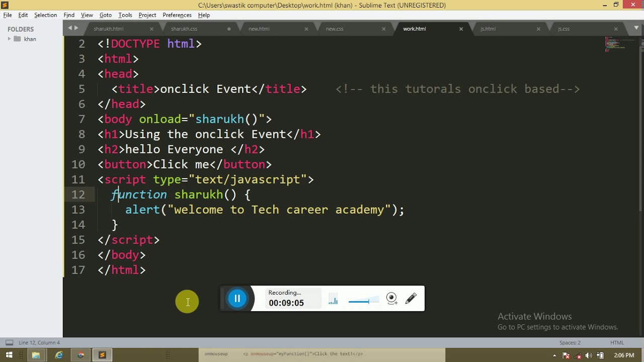The image size is (644, 362).
Task: Open the Preferences menu
Action: tap(177, 15)
